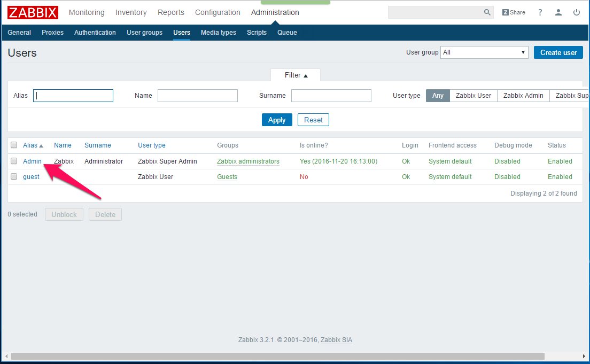Click the Unblock button
590x364 pixels.
point(64,214)
